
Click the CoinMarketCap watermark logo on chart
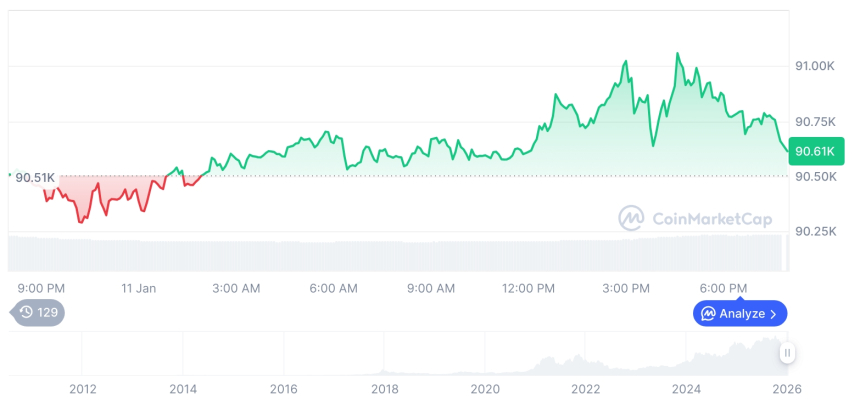[x=631, y=218]
